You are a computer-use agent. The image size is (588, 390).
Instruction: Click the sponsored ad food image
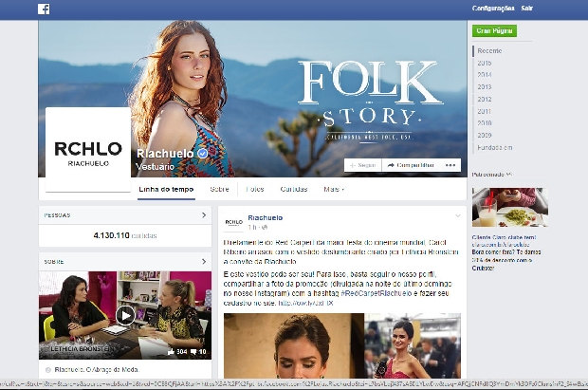(x=510, y=207)
